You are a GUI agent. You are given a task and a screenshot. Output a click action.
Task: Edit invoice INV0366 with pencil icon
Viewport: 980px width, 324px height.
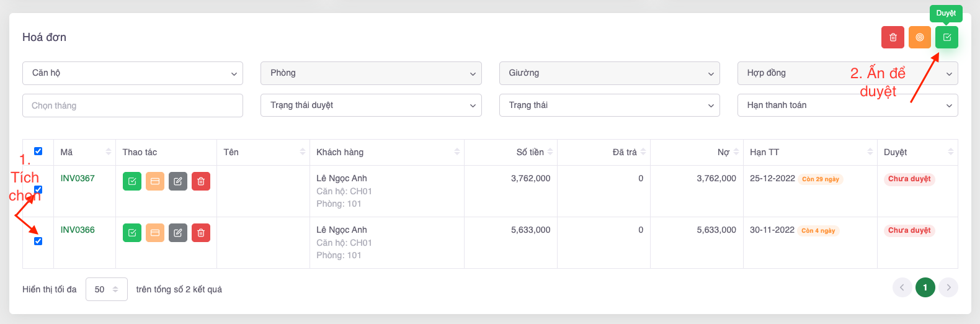click(x=178, y=233)
